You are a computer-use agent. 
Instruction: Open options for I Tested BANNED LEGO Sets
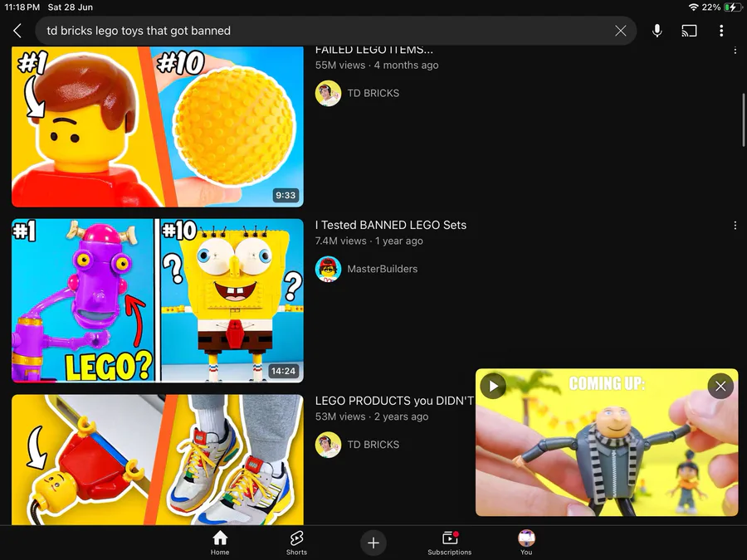(735, 226)
